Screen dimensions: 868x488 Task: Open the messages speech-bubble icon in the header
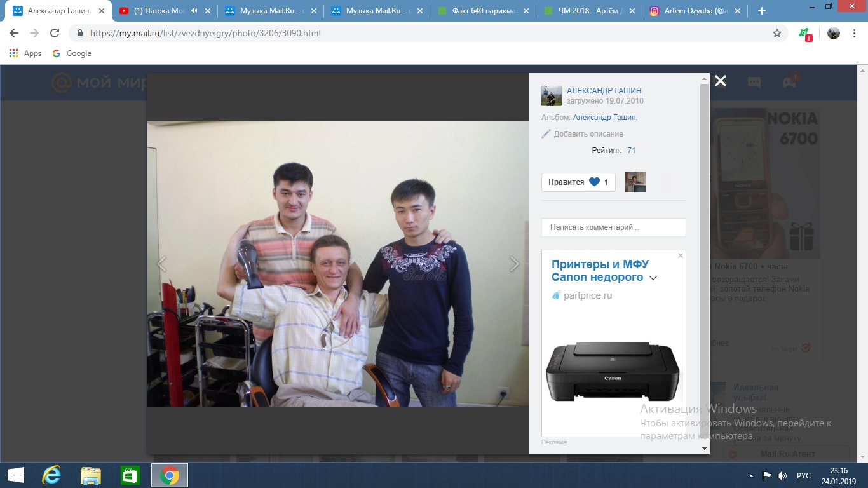point(754,82)
